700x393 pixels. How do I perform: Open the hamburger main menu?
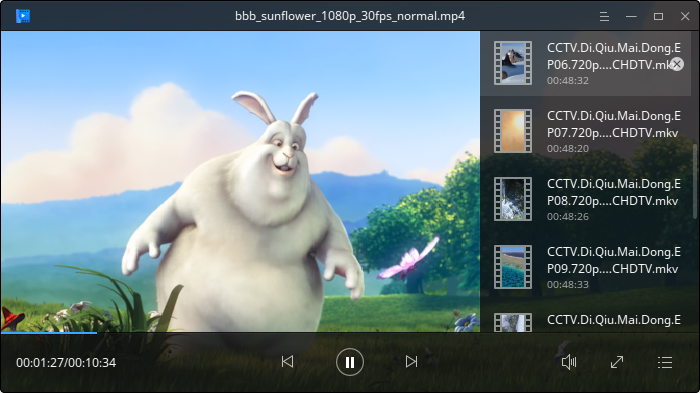click(x=604, y=17)
